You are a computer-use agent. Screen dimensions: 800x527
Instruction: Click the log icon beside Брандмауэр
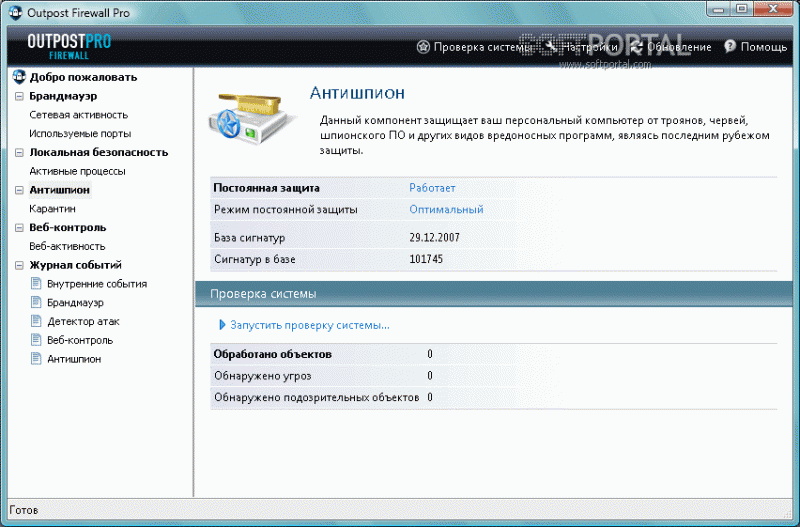coord(36,302)
